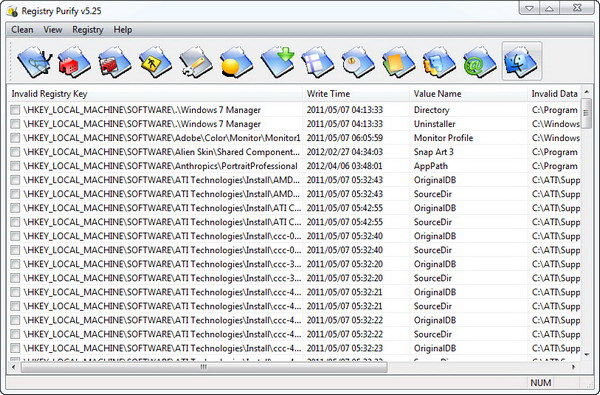600x395 pixels.
Task: Open the Registry menu
Action: coord(88,29)
